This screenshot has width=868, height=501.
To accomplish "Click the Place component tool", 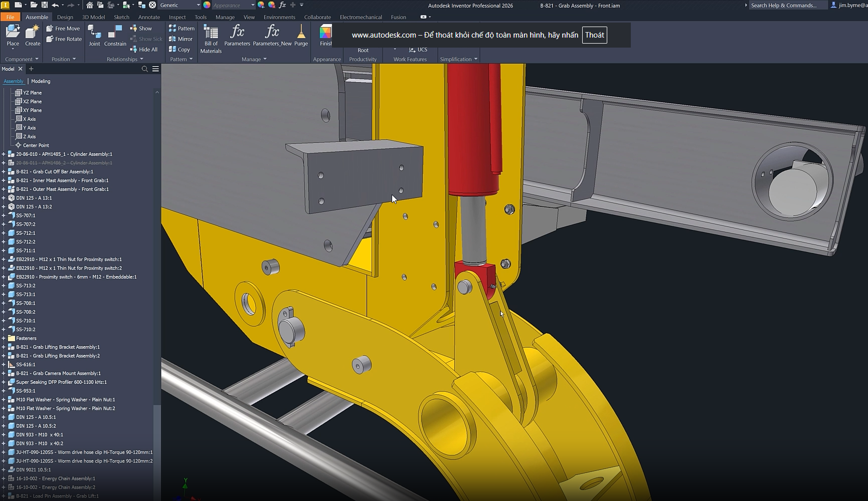I will [13, 36].
